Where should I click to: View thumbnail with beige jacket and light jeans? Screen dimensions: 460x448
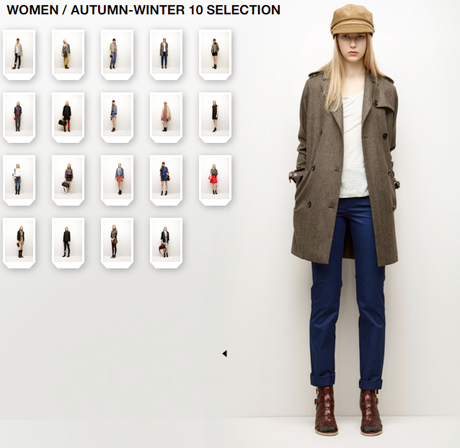click(x=117, y=55)
